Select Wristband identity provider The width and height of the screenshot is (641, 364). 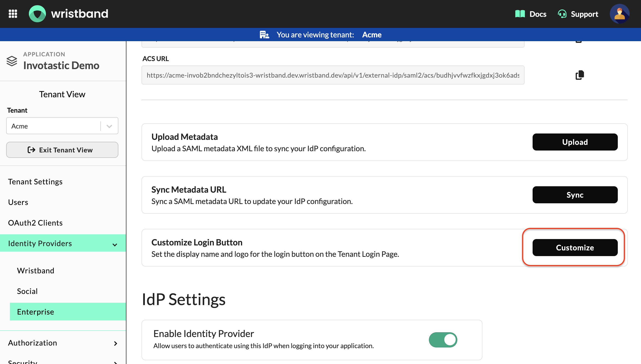(36, 271)
